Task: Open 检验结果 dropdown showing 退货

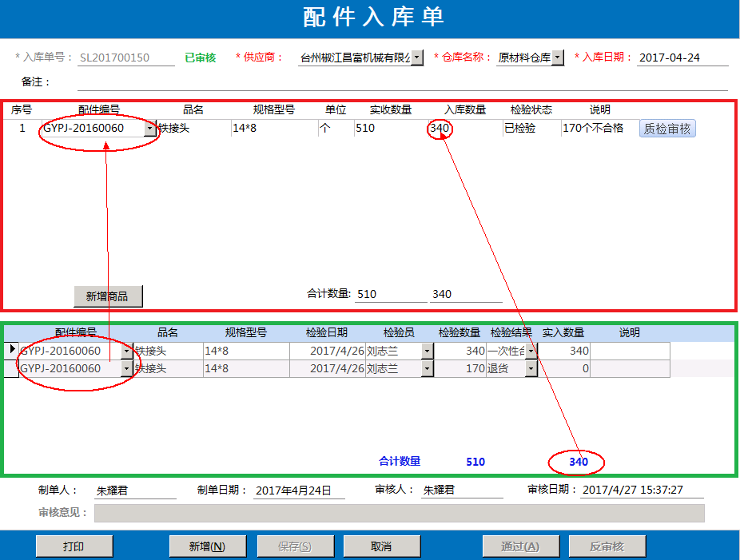Action: pos(531,368)
